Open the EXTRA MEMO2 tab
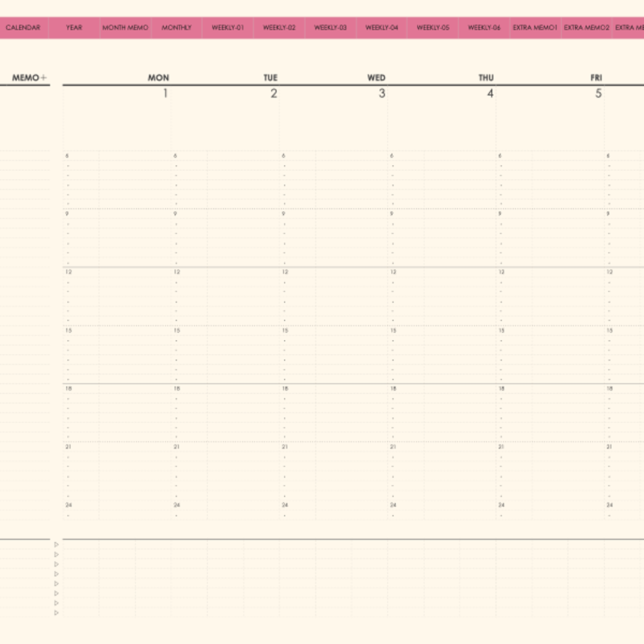The image size is (644, 644). point(587,27)
